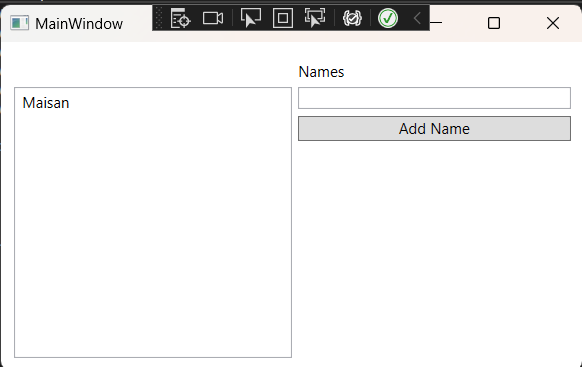Viewport: 582px width, 367px height.
Task: Toggle Track Focused Element icon
Action: [x=315, y=18]
